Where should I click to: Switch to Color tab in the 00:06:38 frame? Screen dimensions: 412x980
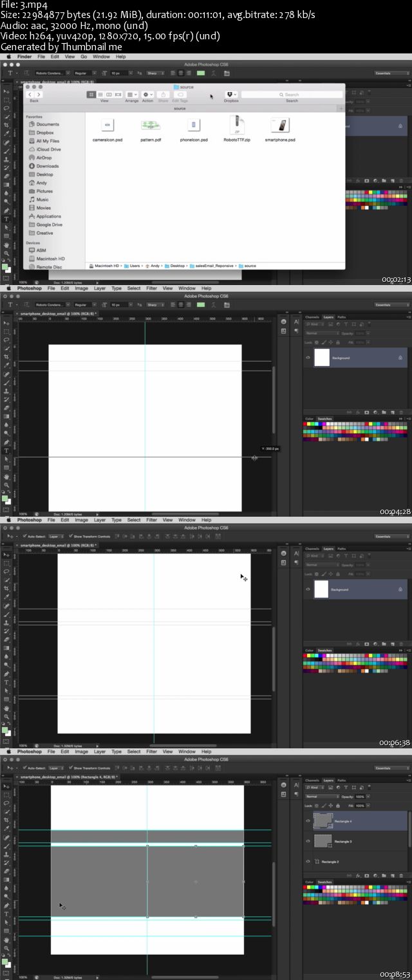309,651
